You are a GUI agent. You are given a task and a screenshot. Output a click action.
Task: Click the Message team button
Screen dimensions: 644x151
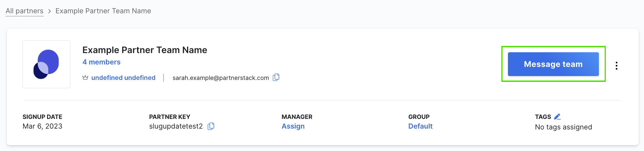pyautogui.click(x=553, y=64)
